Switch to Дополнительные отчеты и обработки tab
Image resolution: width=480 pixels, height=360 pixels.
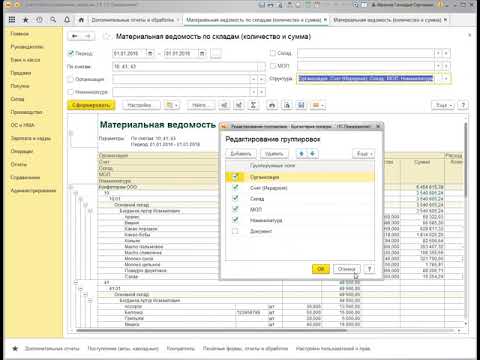133,20
